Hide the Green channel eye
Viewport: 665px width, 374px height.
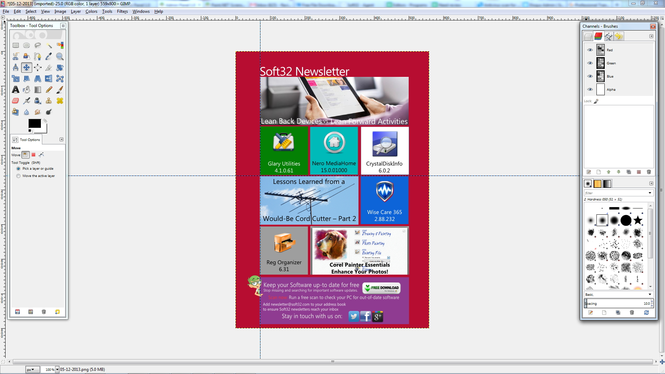[590, 63]
